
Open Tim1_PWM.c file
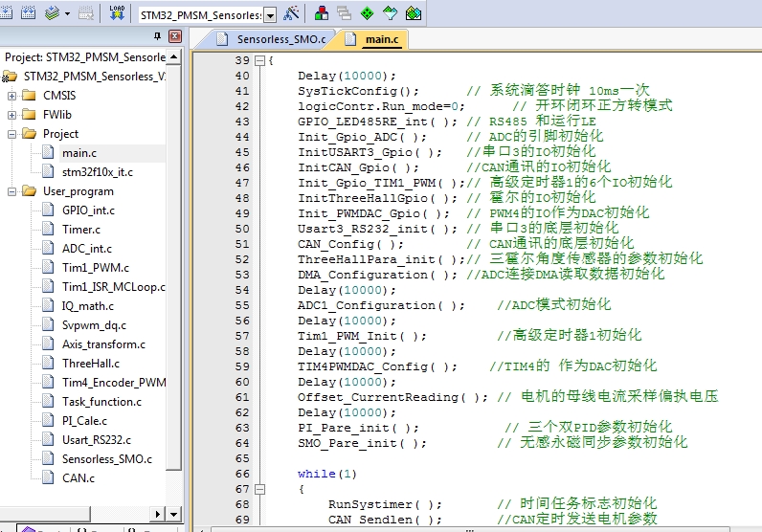96,268
